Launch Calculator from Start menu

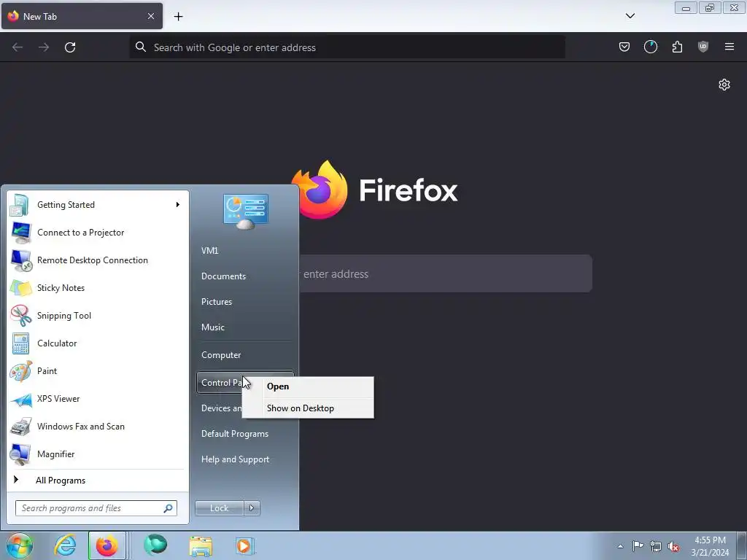point(98,343)
